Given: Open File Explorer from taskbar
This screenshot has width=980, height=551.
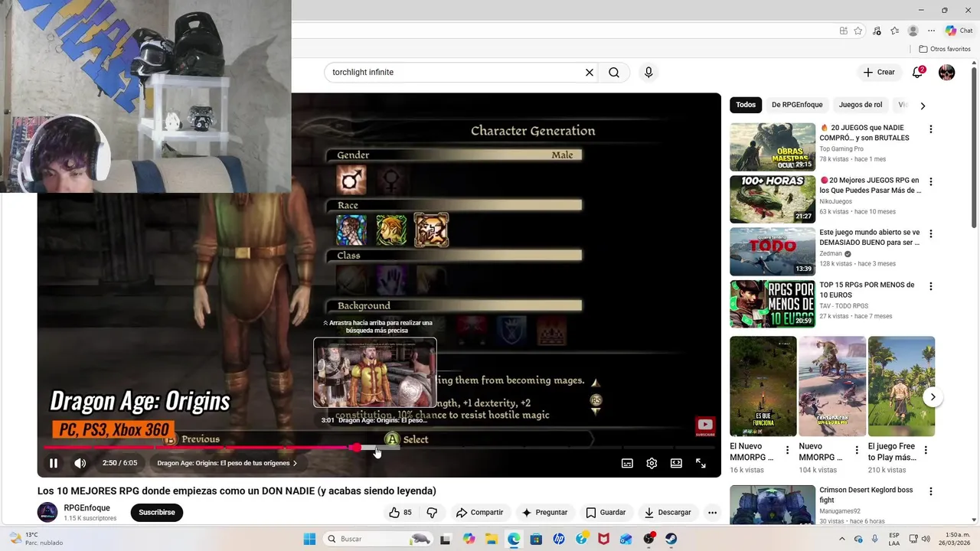Looking at the screenshot, I should coord(491,539).
